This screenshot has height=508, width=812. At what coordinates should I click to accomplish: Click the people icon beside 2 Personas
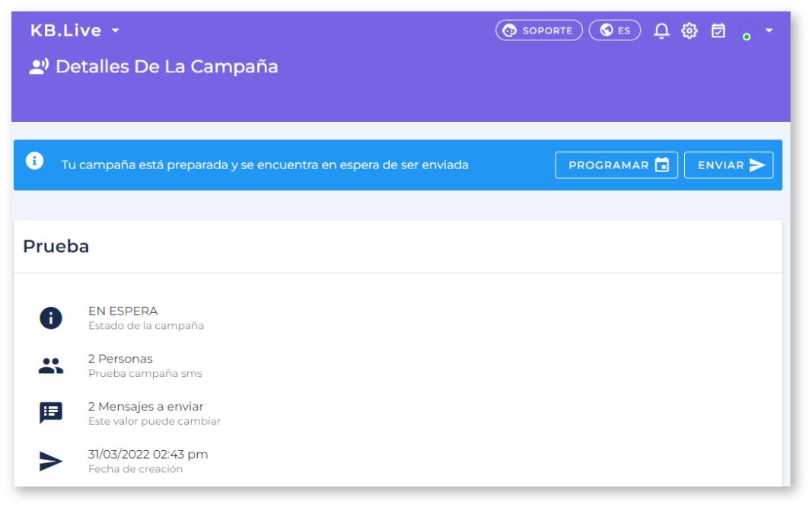51,366
